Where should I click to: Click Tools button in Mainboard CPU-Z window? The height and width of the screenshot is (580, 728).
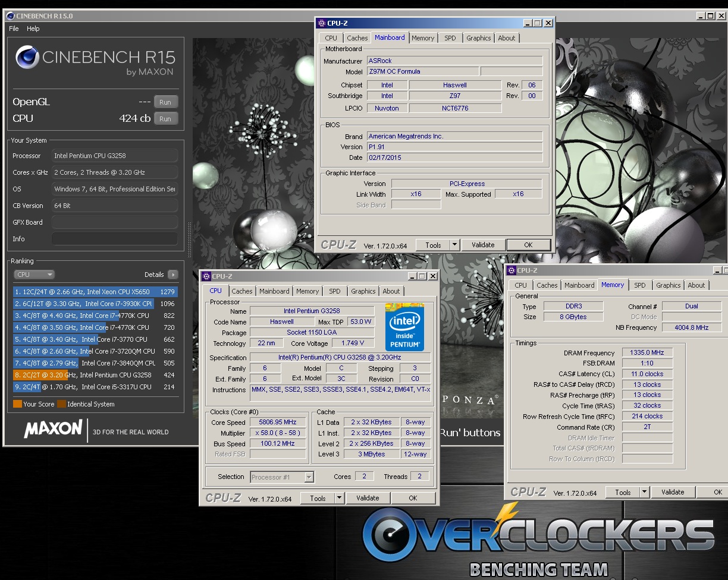(433, 245)
